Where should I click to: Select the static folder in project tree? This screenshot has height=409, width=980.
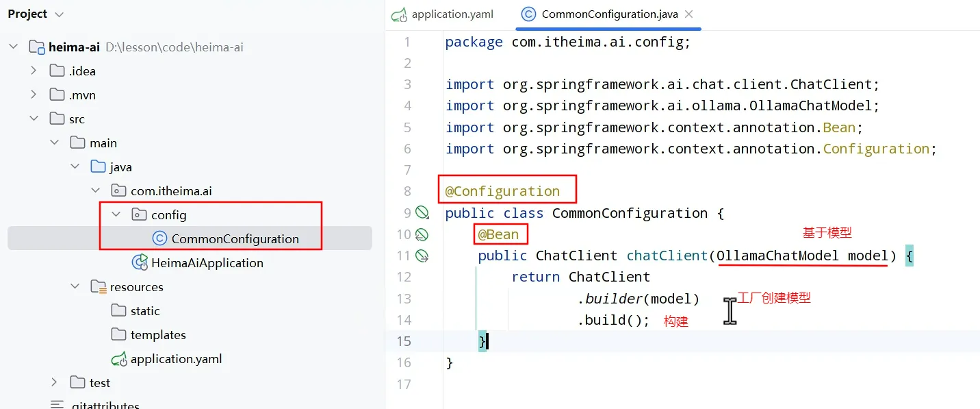(145, 310)
